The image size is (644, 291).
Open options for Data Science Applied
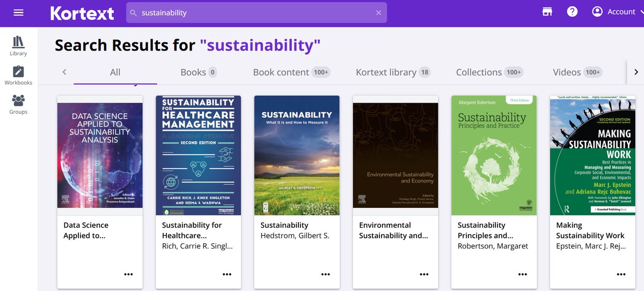(x=128, y=274)
